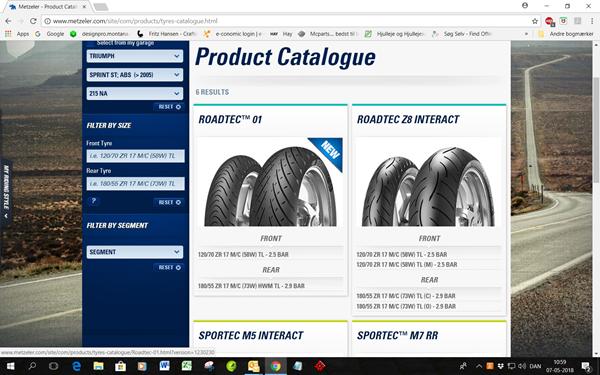Expand the SPRINT ST; ABS model dropdown

click(x=135, y=75)
